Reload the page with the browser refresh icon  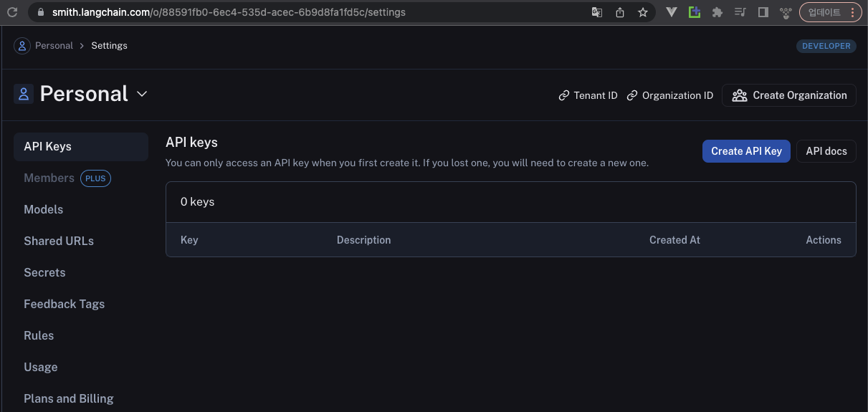click(11, 12)
